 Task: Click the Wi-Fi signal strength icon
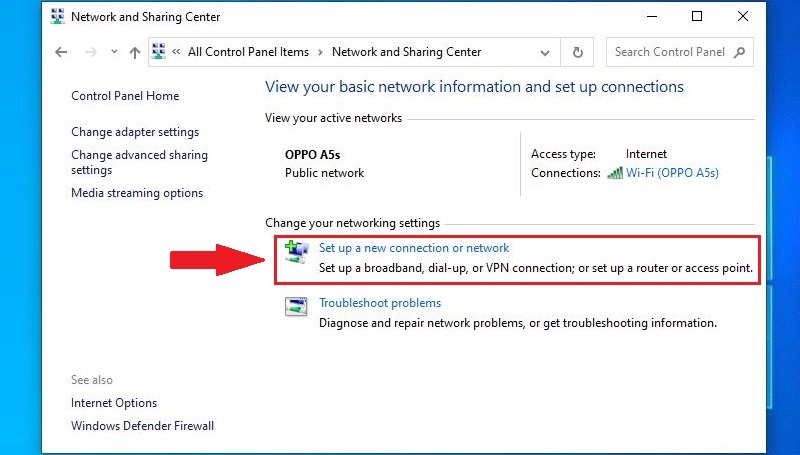615,173
